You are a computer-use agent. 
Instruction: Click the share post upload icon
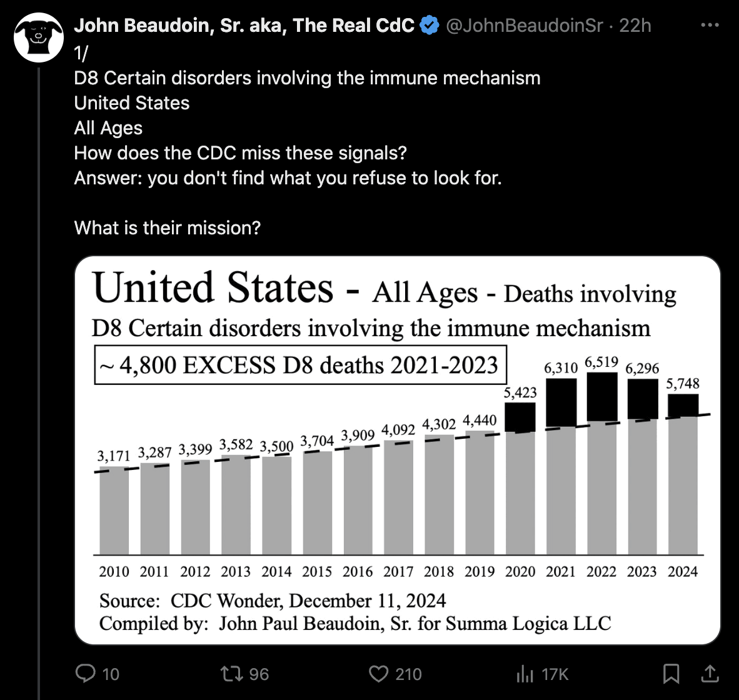coord(709,673)
